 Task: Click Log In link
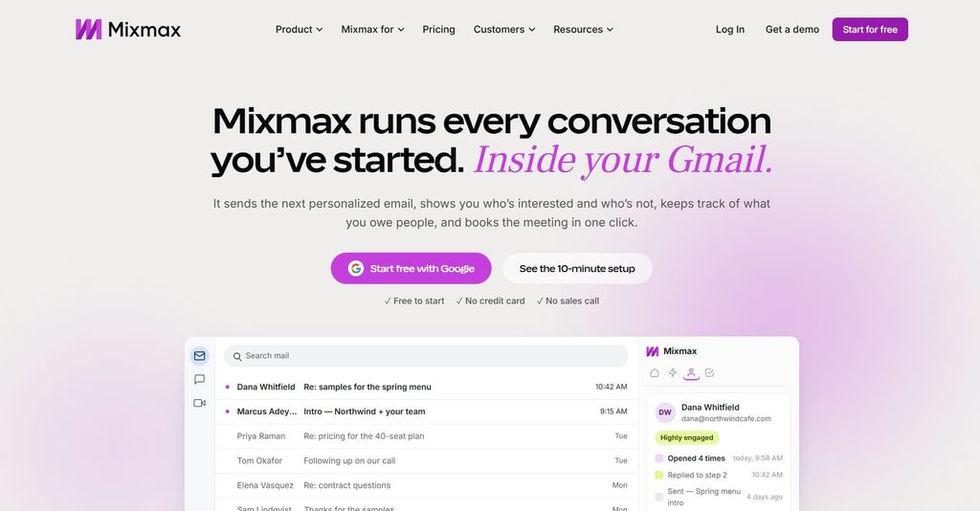[730, 30]
